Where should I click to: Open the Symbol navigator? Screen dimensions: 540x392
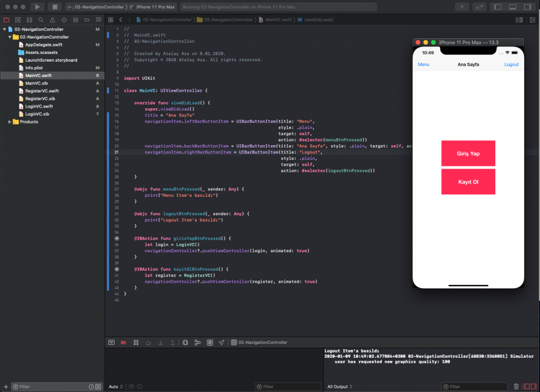point(30,20)
